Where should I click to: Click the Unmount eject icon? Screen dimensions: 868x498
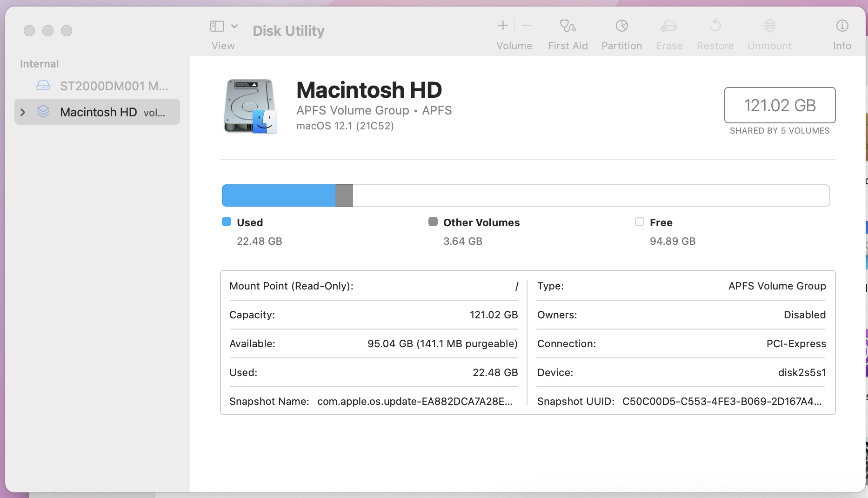point(770,26)
